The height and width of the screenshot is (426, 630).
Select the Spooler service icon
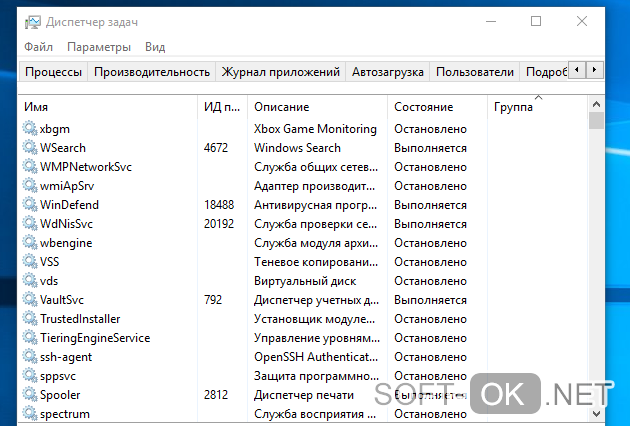(x=30, y=395)
